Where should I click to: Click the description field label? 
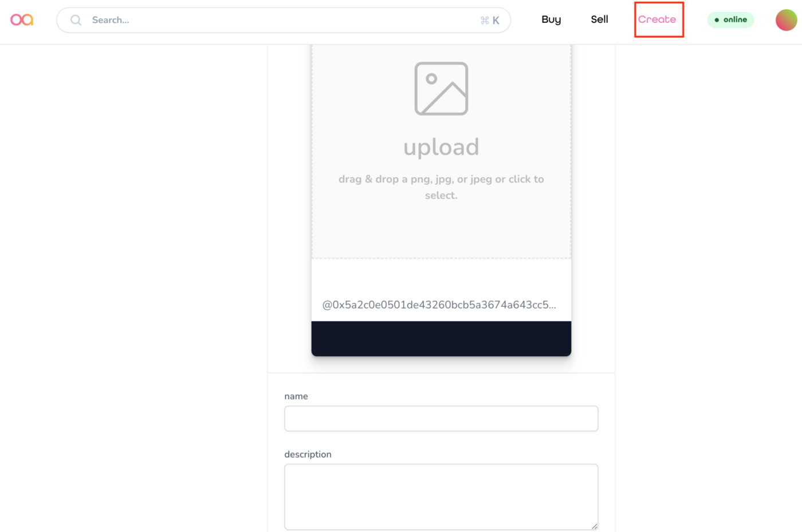[x=308, y=454]
